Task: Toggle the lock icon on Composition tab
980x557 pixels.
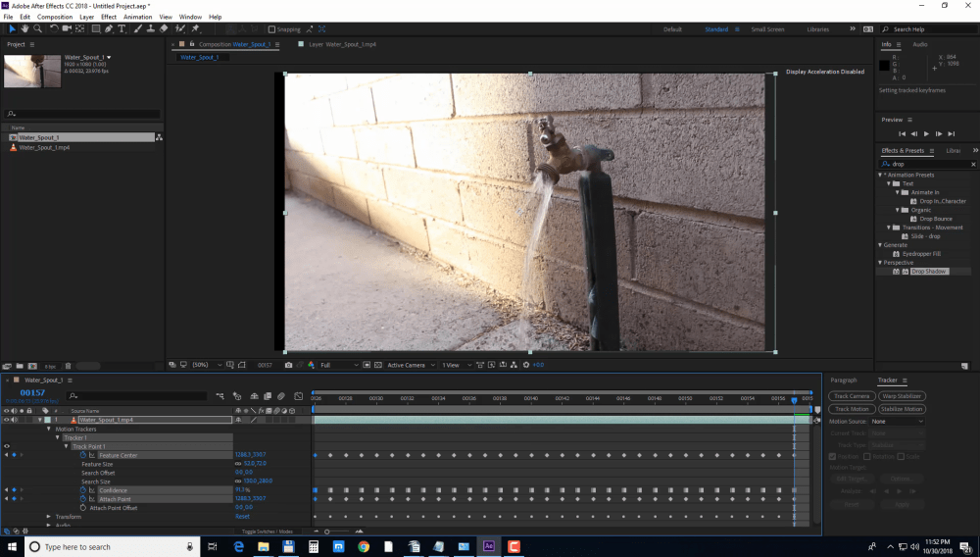Action: (192, 44)
